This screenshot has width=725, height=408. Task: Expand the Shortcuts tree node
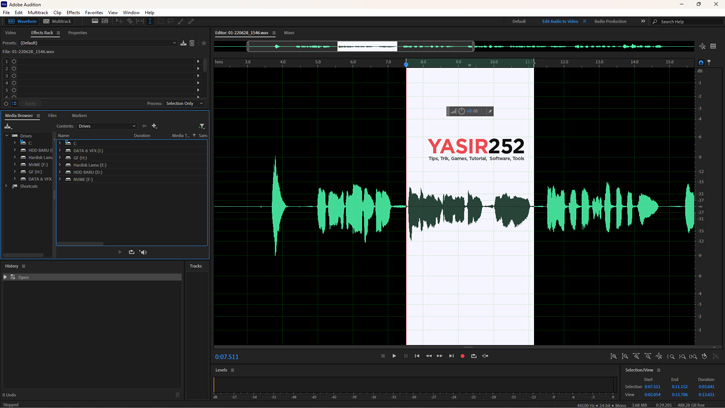point(6,186)
